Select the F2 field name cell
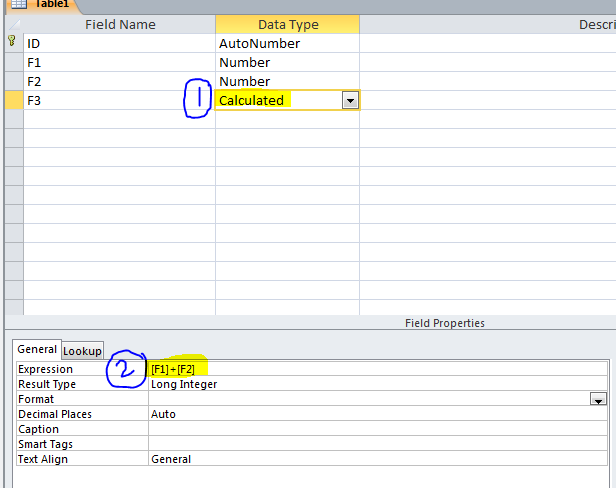 click(x=119, y=81)
